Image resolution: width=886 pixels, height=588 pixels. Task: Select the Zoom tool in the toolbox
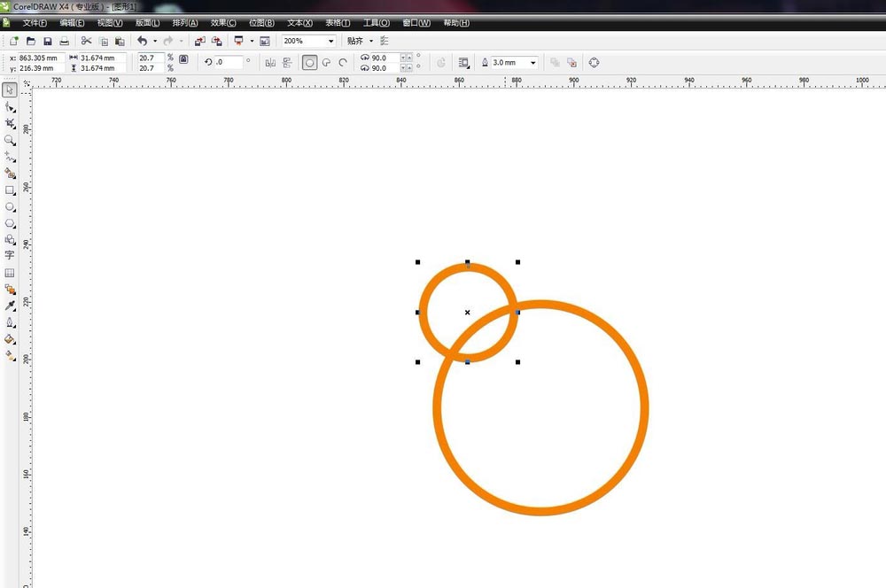pyautogui.click(x=10, y=140)
